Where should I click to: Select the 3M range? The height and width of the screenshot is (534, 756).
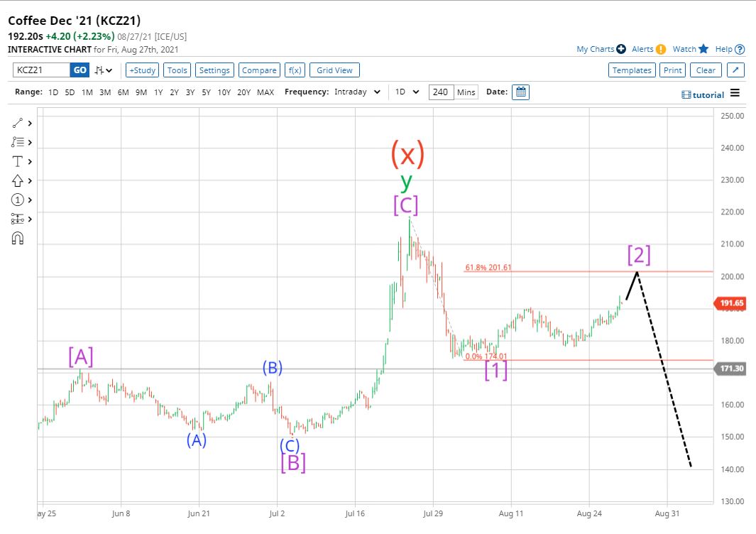105,92
